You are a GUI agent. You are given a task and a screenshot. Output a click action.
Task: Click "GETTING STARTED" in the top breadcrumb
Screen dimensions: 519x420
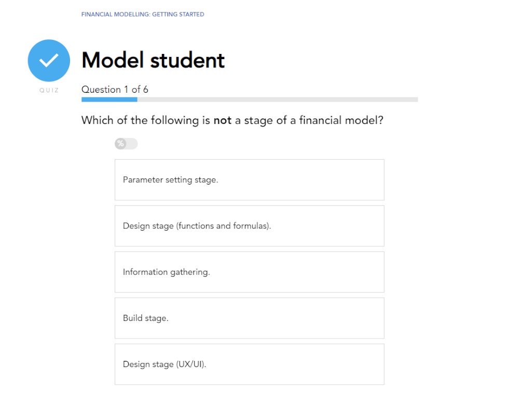coord(178,15)
